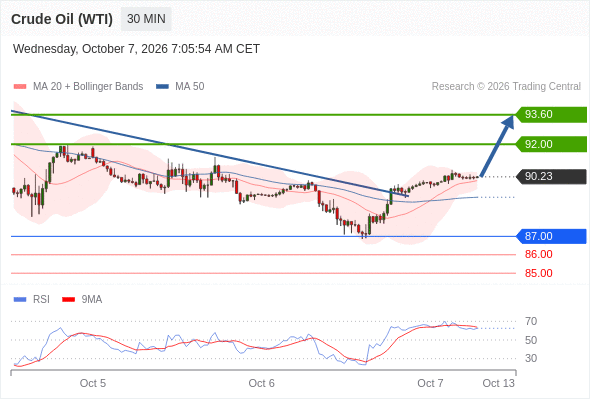
Task: Click the blue RSI legend swatch
Action: [20, 300]
